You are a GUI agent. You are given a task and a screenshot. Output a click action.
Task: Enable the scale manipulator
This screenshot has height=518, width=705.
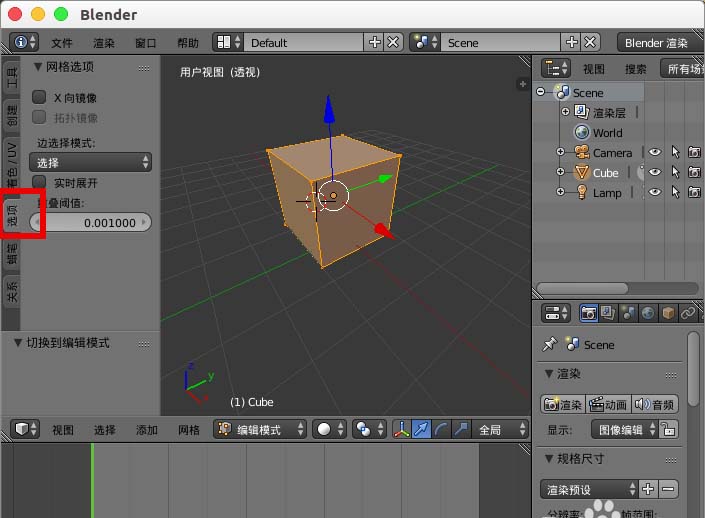[x=461, y=429]
